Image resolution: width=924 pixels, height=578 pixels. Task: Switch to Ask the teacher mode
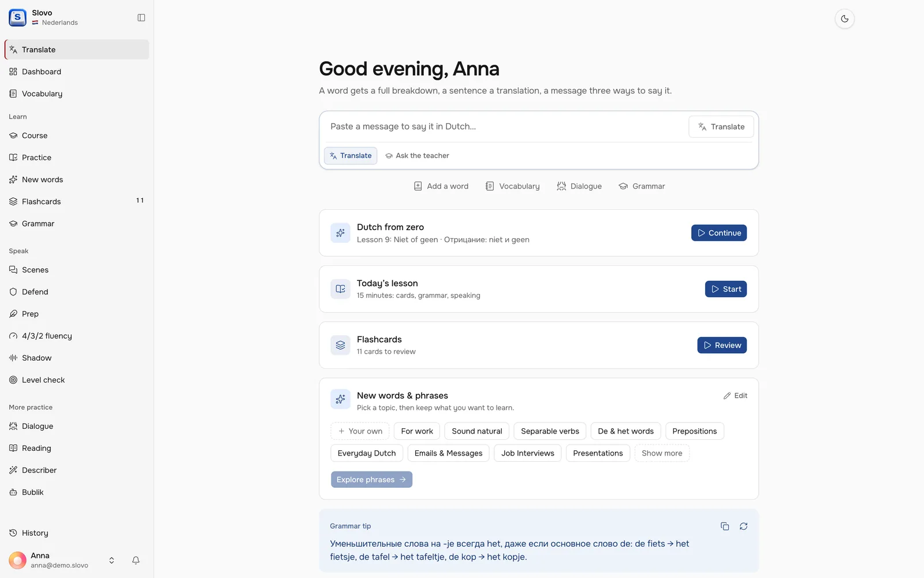[417, 155]
